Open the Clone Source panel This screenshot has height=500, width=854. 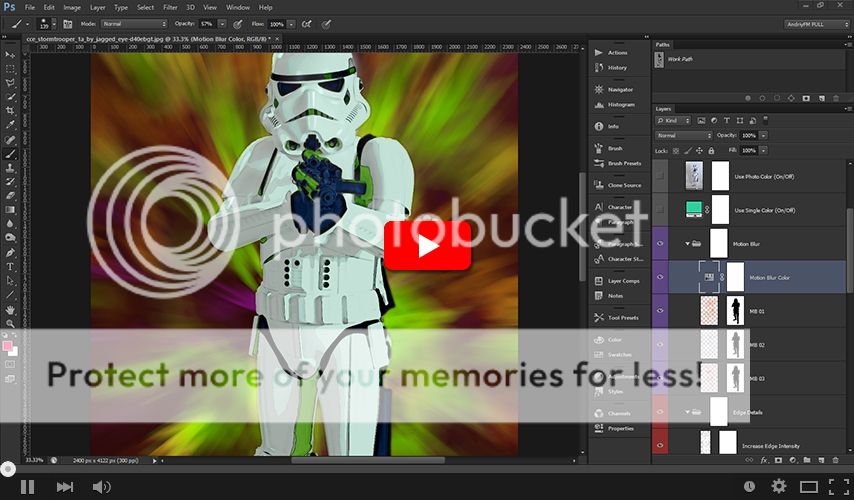[x=624, y=185]
